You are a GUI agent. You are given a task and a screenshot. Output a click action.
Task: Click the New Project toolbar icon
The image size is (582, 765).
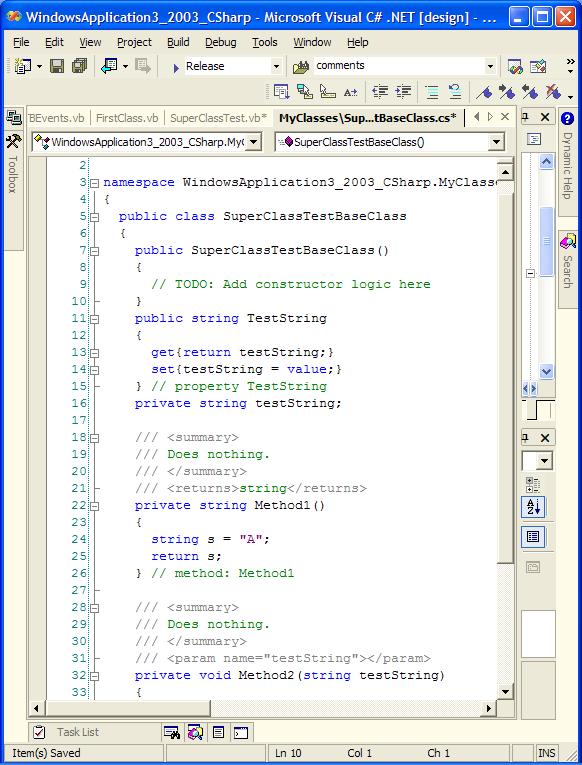22,66
